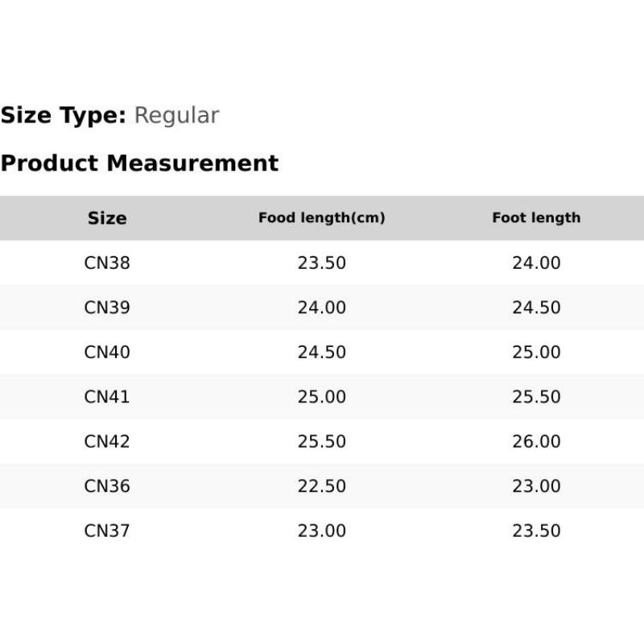Click the CN41 foot length value

point(536,397)
